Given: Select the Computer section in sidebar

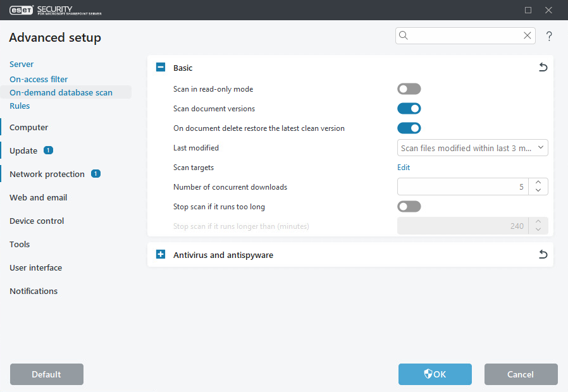Looking at the screenshot, I should [28, 127].
